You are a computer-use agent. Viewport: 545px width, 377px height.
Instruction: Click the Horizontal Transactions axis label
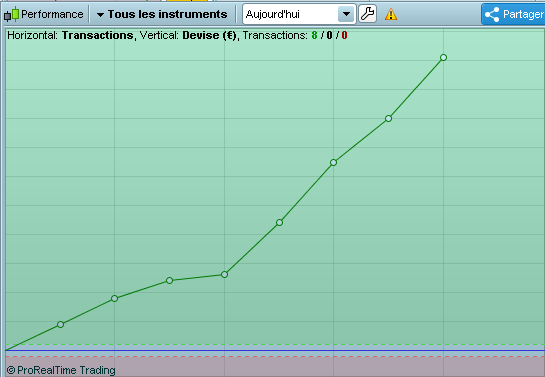[x=70, y=35]
